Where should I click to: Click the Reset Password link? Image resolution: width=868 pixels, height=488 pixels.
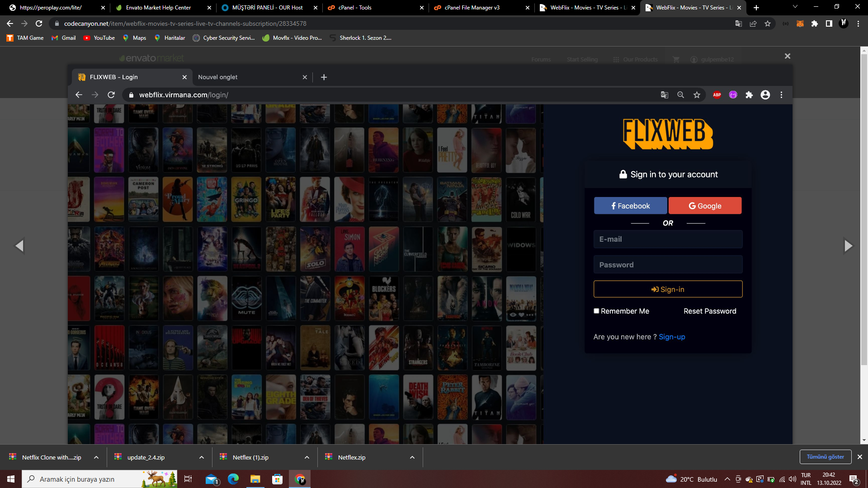[710, 311]
